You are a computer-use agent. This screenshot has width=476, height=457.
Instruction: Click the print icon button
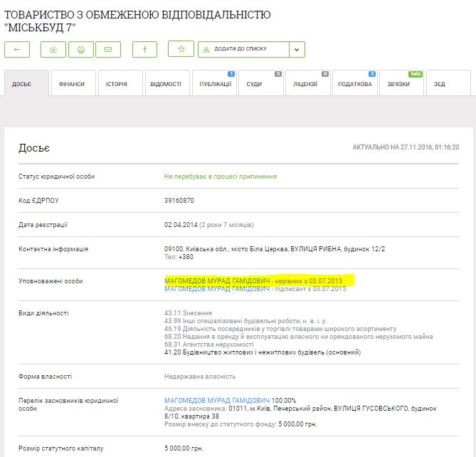coord(81,49)
